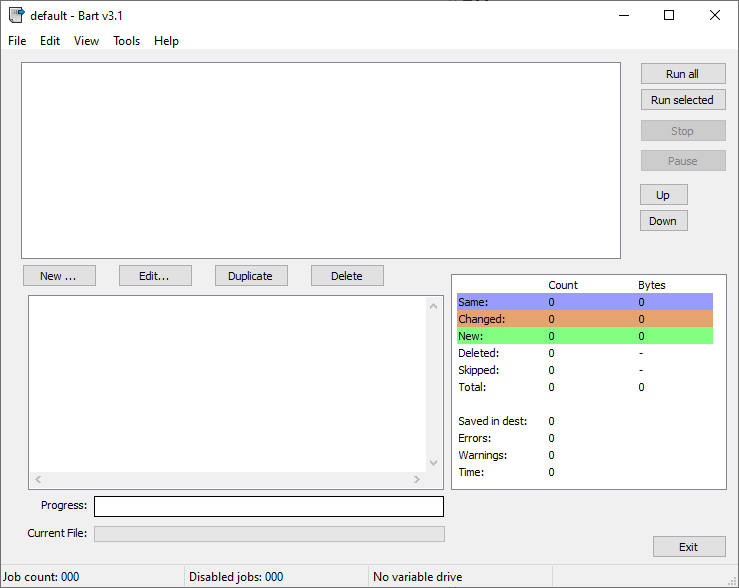Click the log scrollbar up arrow
The width and height of the screenshot is (739, 588).
point(434,306)
